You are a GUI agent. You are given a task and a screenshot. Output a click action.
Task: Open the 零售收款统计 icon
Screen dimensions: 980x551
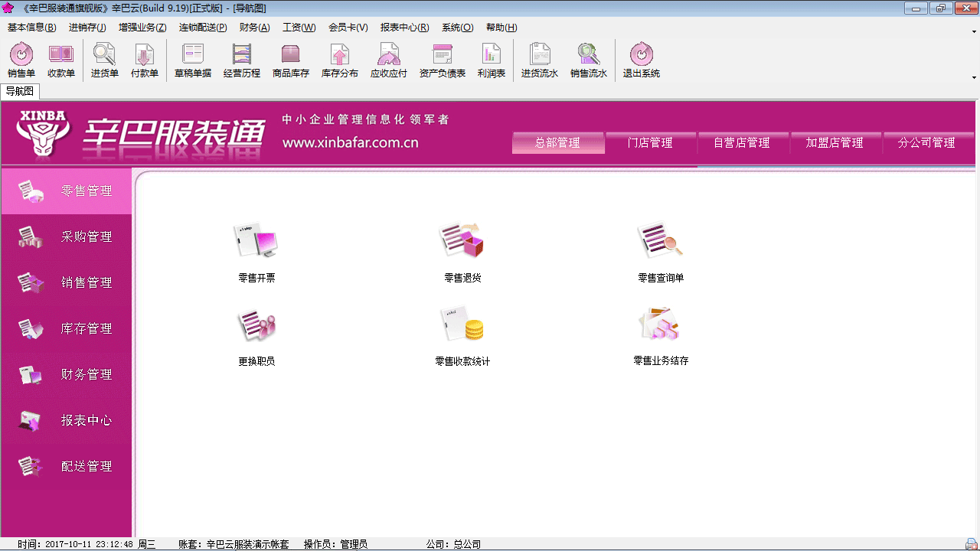[x=462, y=337]
